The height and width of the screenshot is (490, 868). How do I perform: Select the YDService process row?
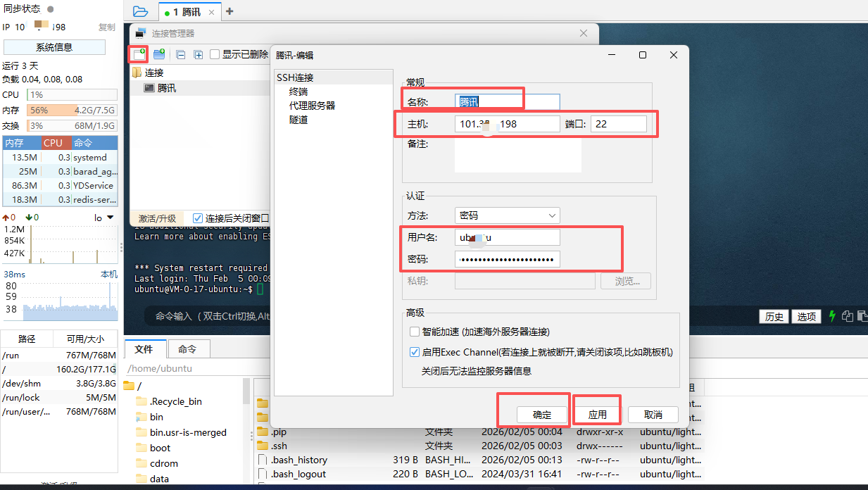tap(59, 185)
